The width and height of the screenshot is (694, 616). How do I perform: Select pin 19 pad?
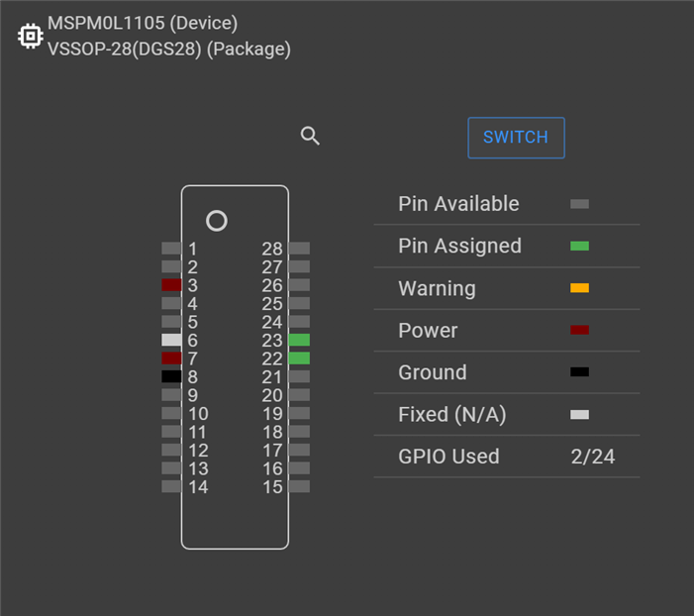(299, 413)
